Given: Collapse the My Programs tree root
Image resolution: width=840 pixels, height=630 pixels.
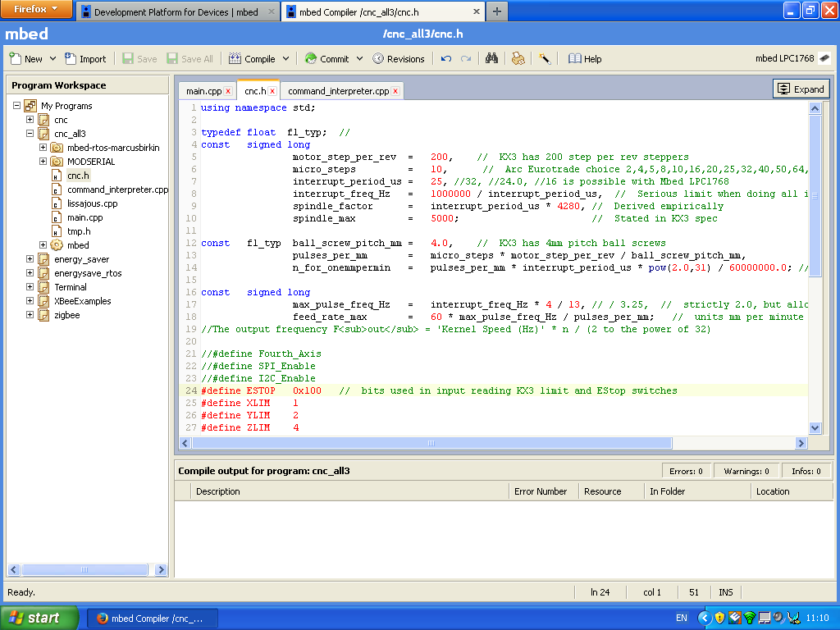Looking at the screenshot, I should [x=16, y=106].
